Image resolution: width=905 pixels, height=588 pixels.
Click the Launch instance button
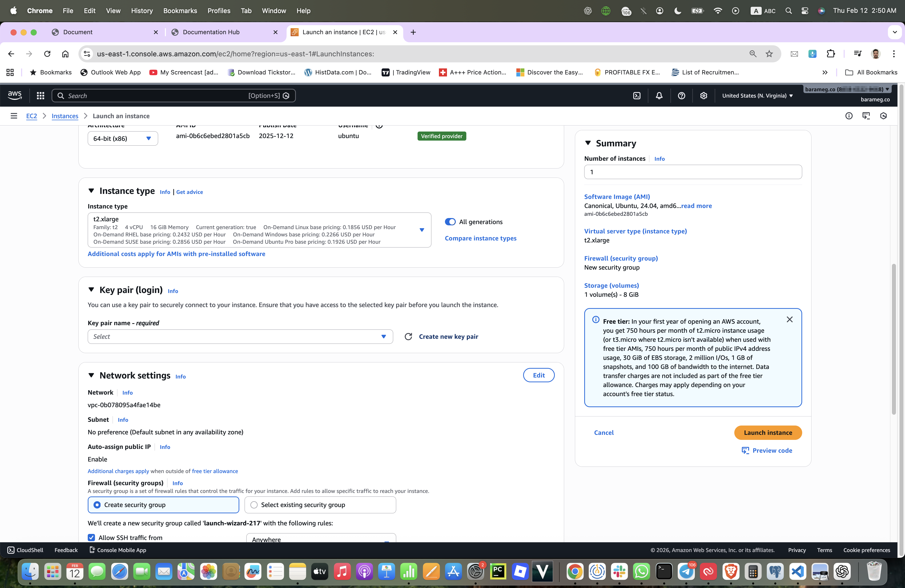(x=768, y=432)
